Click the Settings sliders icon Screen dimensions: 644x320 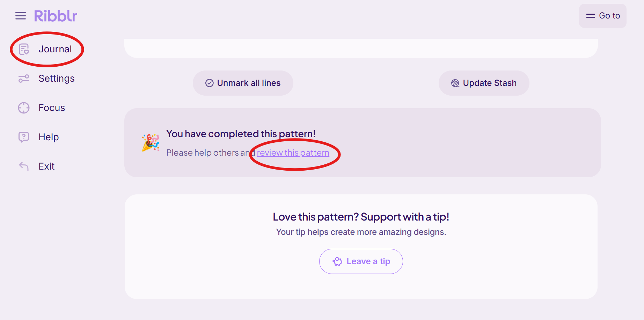pos(24,79)
